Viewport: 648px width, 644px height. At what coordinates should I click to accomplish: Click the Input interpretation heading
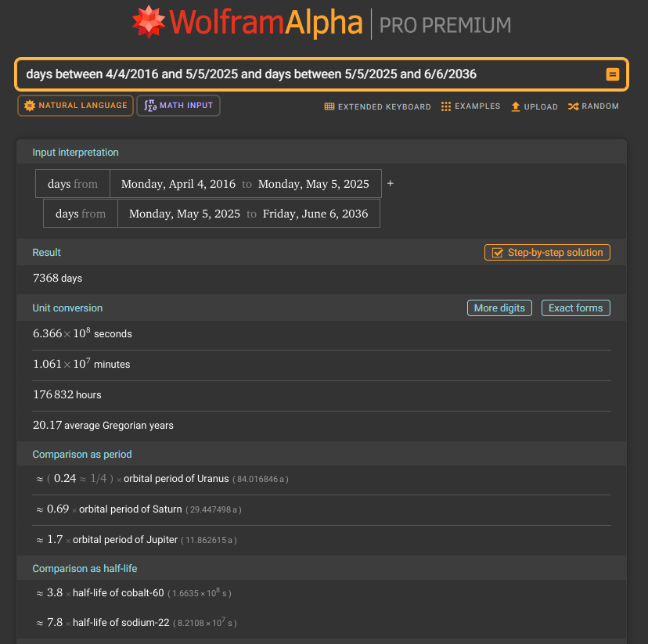[76, 153]
